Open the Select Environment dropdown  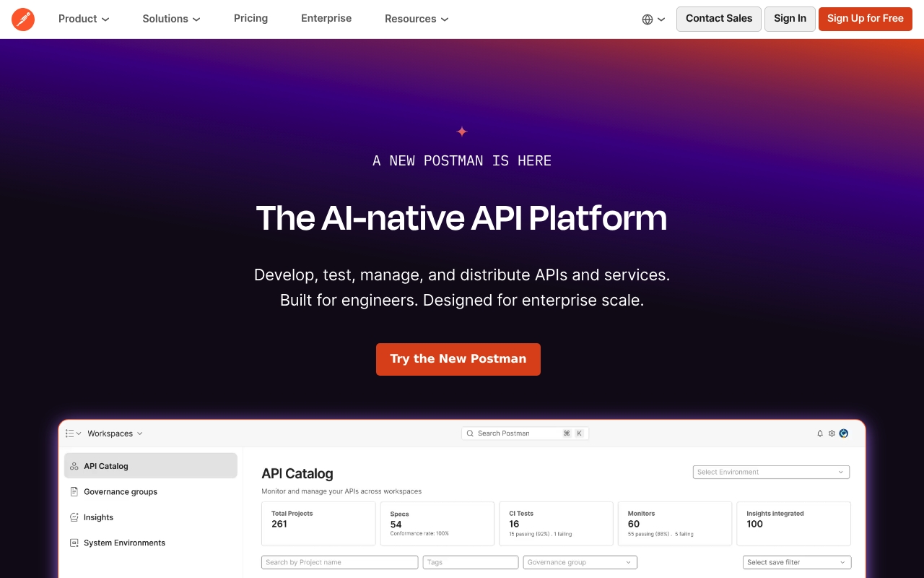[771, 472]
